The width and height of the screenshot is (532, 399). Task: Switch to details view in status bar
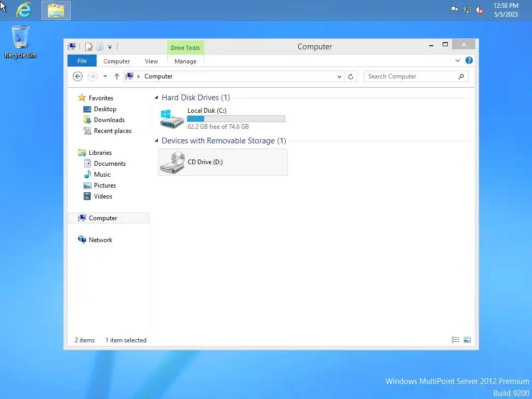point(455,340)
